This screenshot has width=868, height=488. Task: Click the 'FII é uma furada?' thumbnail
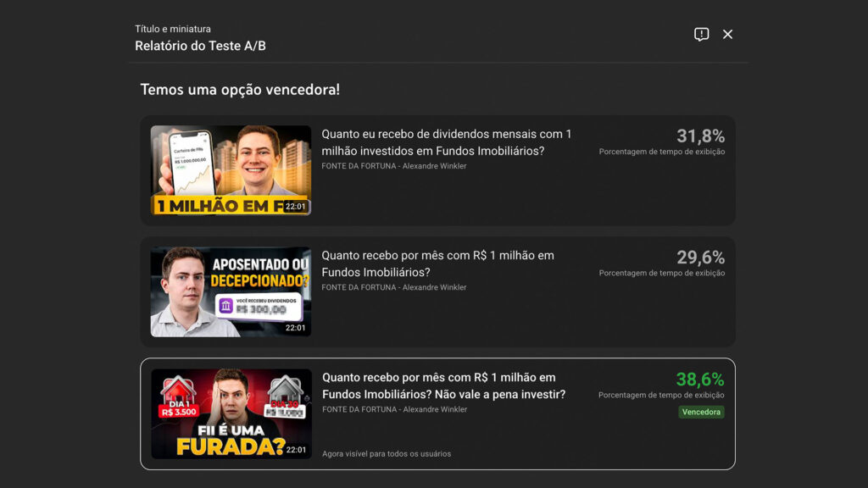coord(231,413)
